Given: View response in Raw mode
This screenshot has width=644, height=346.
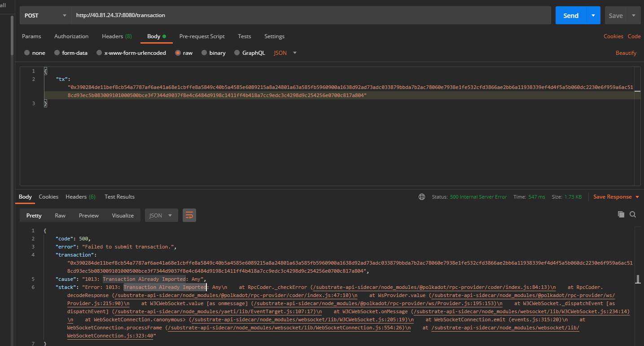Looking at the screenshot, I should [60, 215].
